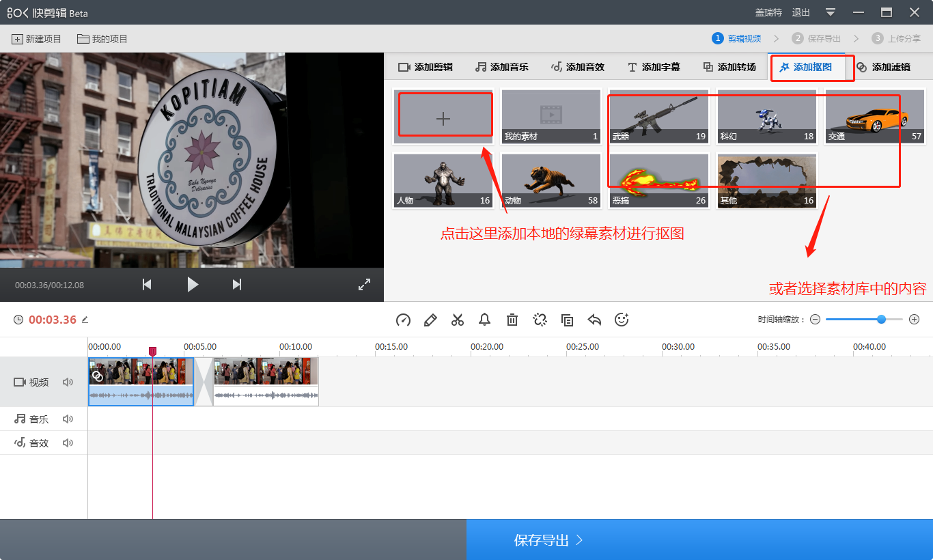This screenshot has height=560, width=933.
Task: Open the speed adjustment gauge tool
Action: 403,320
